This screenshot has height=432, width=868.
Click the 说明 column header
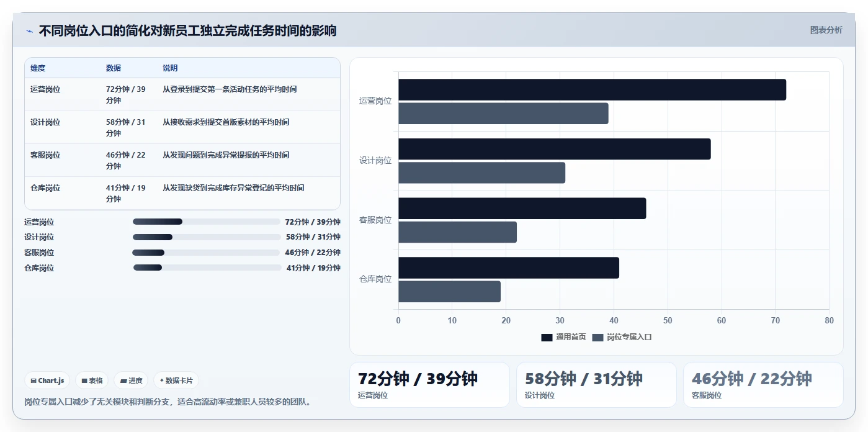[170, 68]
